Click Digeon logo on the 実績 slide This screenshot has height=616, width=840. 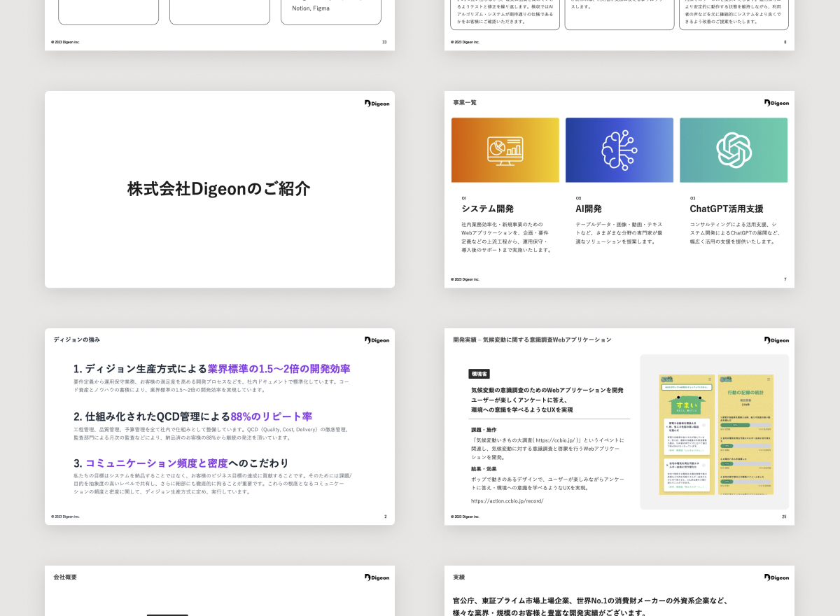point(776,577)
